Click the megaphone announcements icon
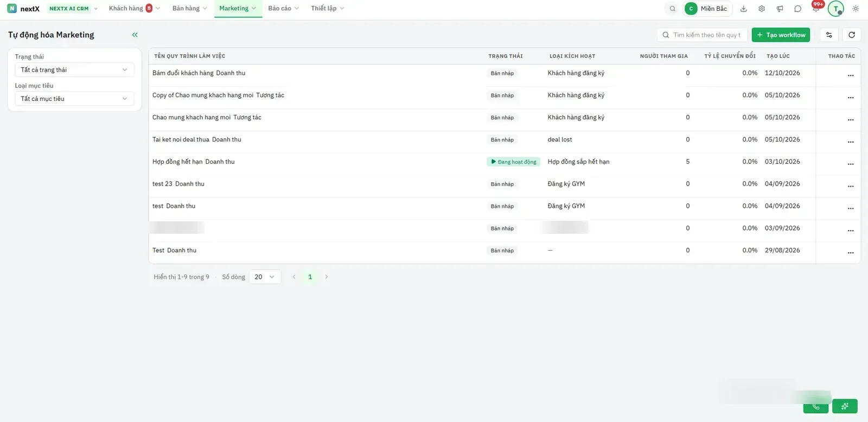Viewport: 868px width, 422px height. click(x=780, y=9)
